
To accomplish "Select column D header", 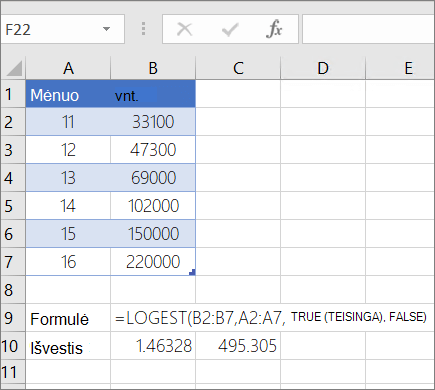I will [323, 68].
